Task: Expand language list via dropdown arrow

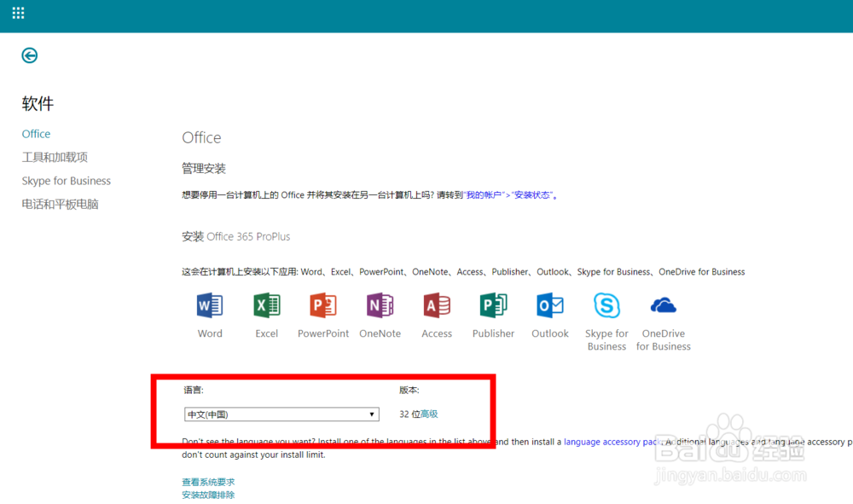Action: [x=373, y=414]
